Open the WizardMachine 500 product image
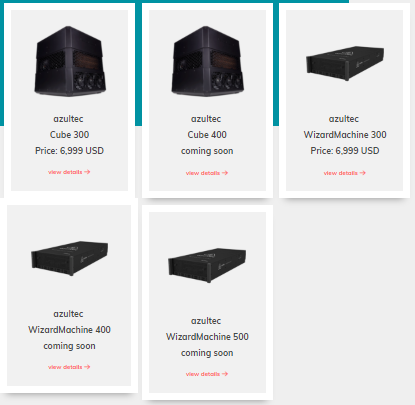415x405 pixels. (x=207, y=265)
